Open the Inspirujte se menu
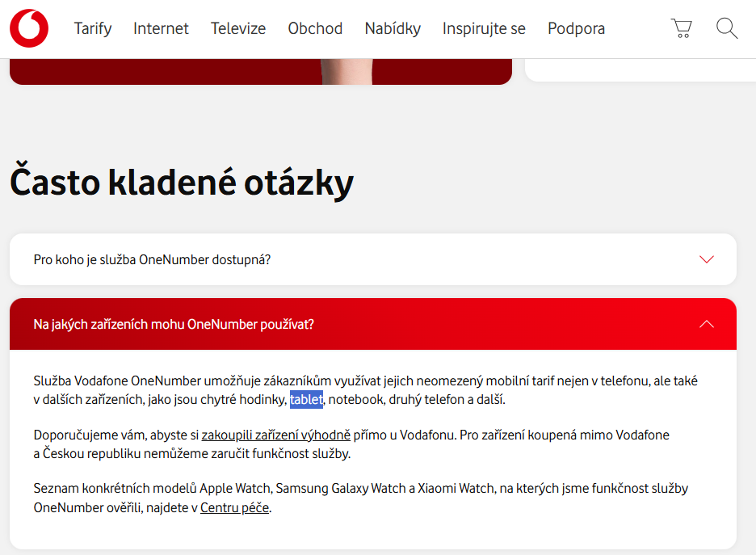Viewport: 756px width, 555px height. click(484, 29)
